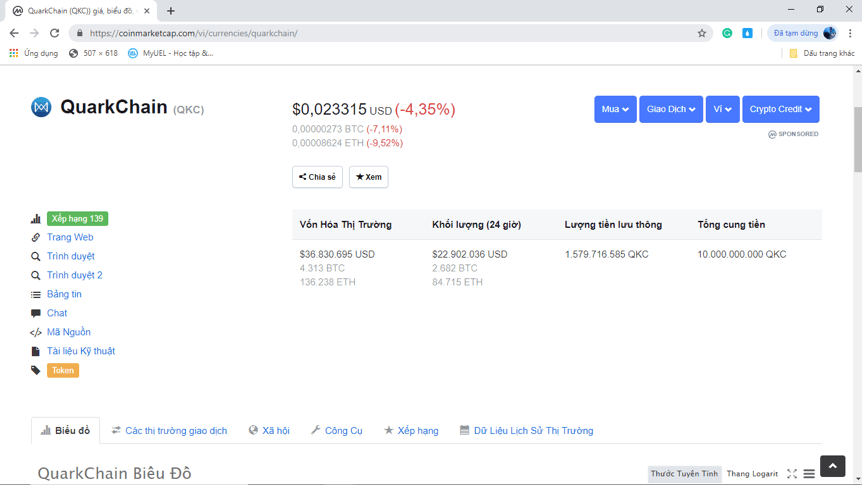
Task: Click the 1.579.716.585 QKC circulating supply
Action: pyautogui.click(x=606, y=255)
